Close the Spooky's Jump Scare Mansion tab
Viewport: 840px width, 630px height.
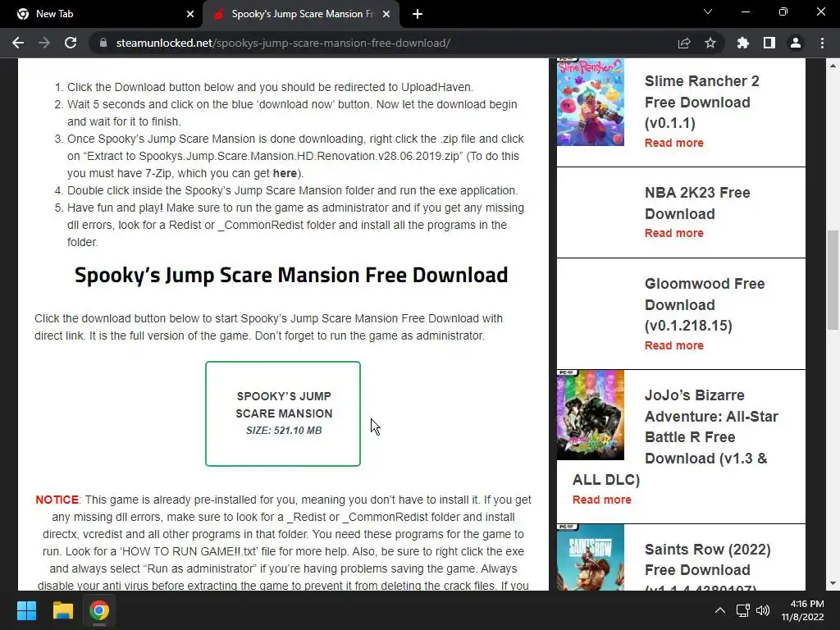click(x=386, y=14)
